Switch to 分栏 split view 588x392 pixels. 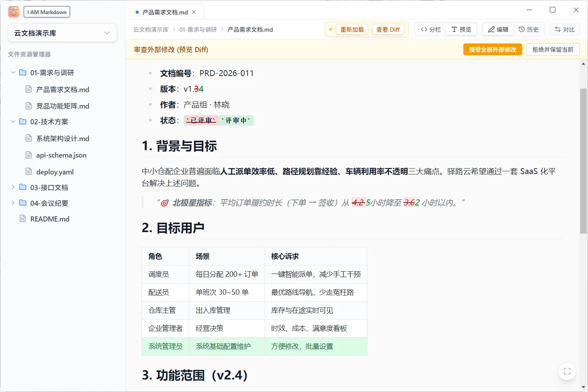click(x=430, y=29)
